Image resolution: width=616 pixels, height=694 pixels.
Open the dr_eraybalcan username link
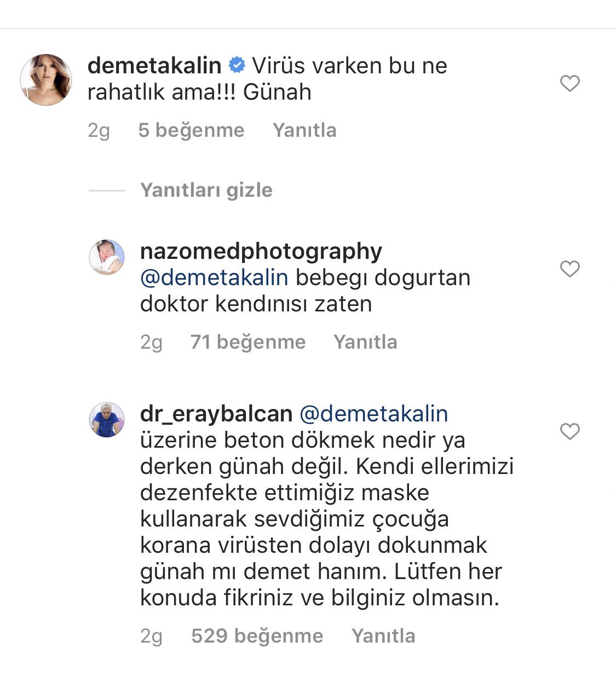(216, 414)
